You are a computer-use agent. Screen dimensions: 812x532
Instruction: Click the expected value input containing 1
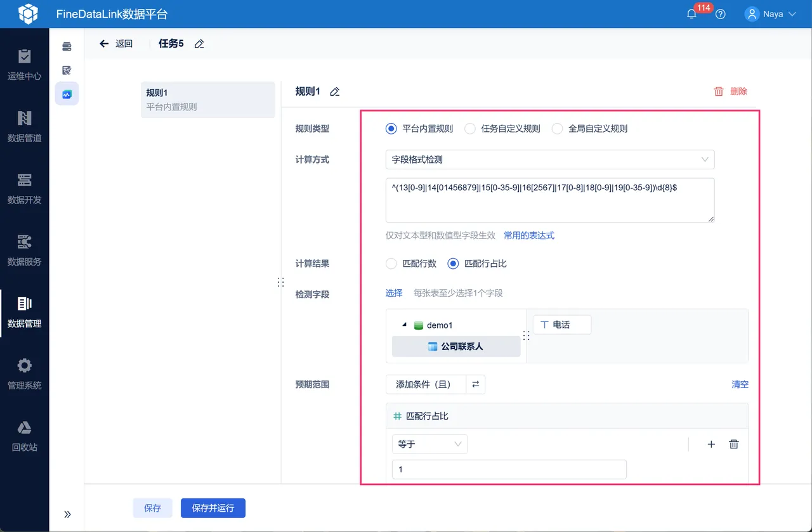(x=509, y=469)
